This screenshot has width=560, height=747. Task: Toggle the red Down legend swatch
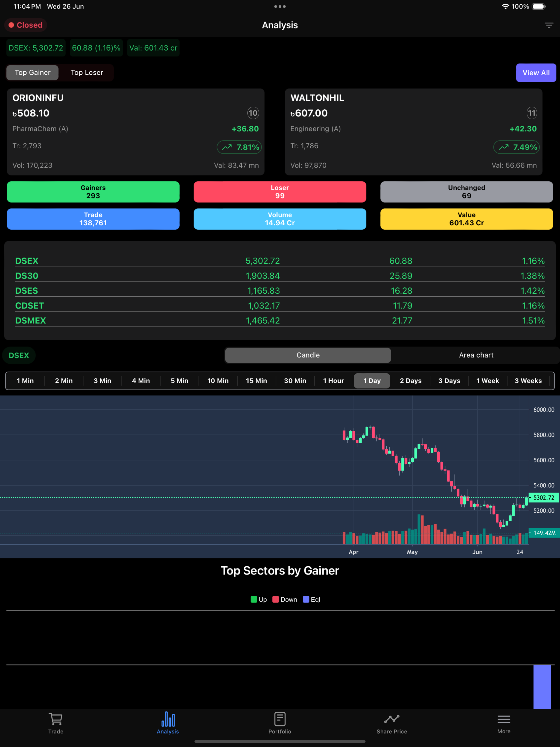pos(276,599)
